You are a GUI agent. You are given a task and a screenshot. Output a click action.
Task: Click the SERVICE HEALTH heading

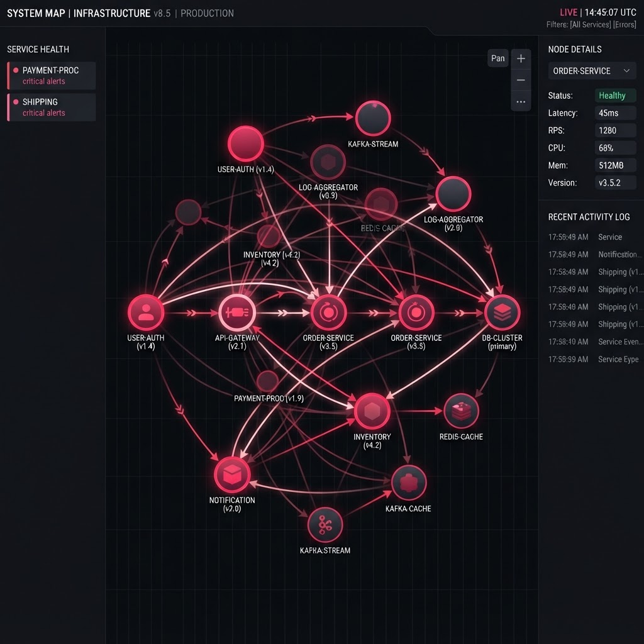tap(38, 50)
